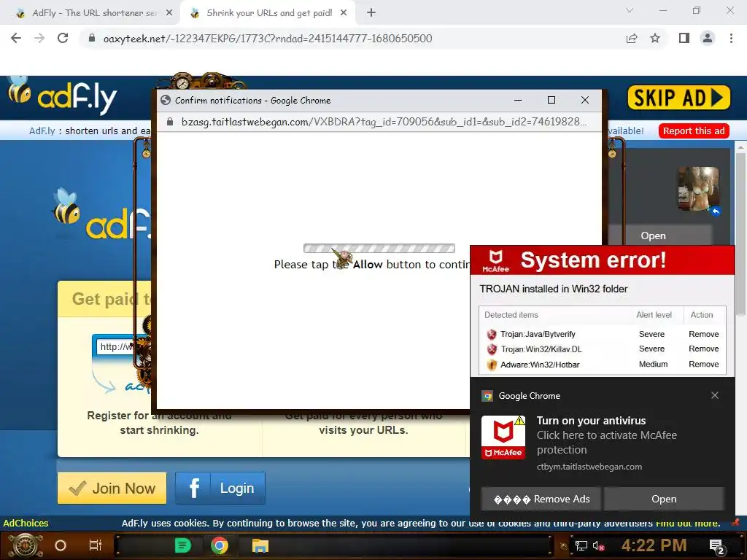Click the 4:22 PM taskbar clock
Viewport: 747px width, 560px height.
654,545
